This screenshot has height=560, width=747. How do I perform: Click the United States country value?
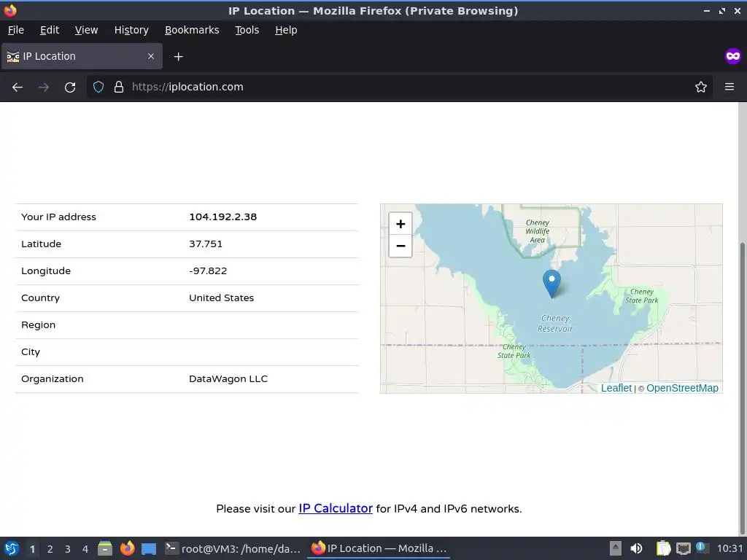221,298
